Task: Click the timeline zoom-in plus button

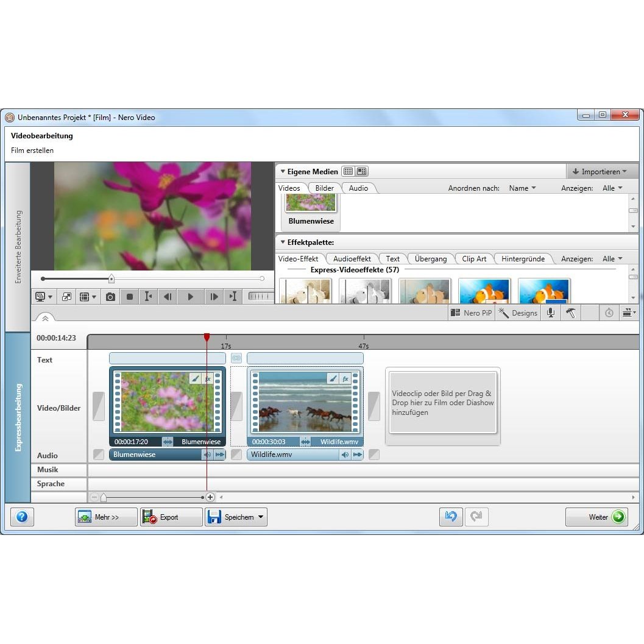Action: click(x=210, y=497)
